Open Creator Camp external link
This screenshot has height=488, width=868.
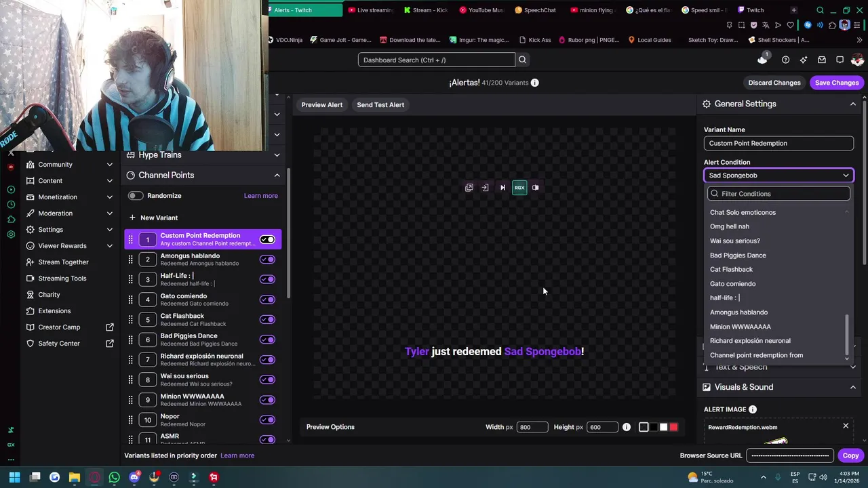110,327
